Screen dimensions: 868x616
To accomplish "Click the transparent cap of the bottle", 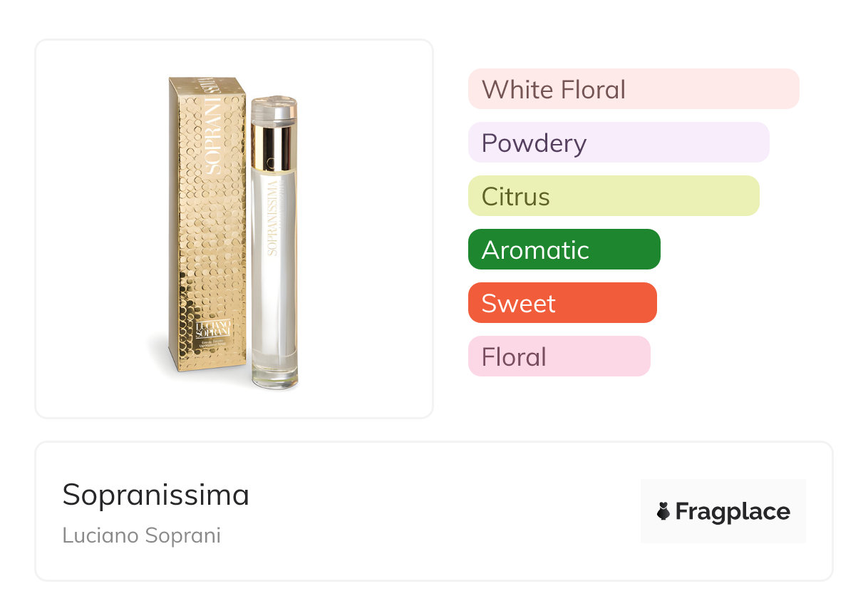I will coord(274,108).
